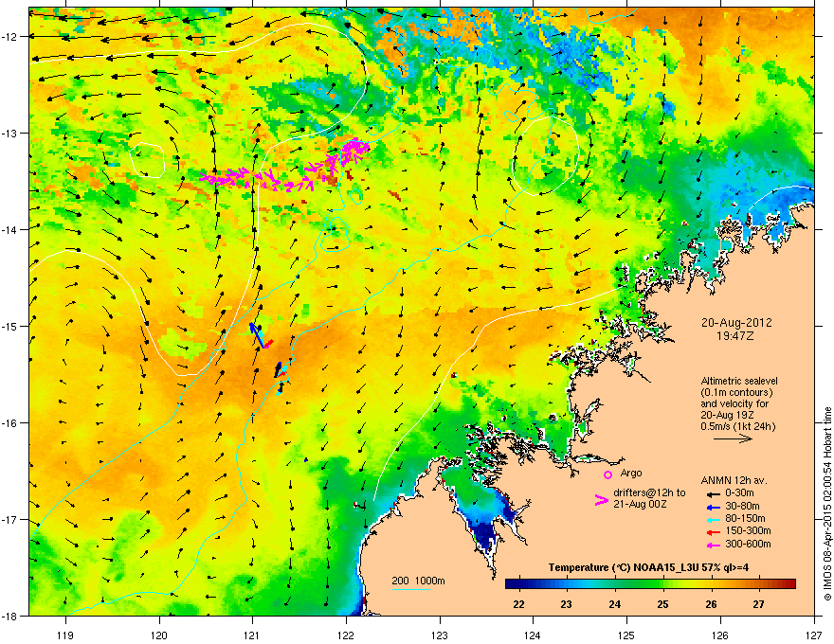Click the longitude axis label 127

point(814,635)
